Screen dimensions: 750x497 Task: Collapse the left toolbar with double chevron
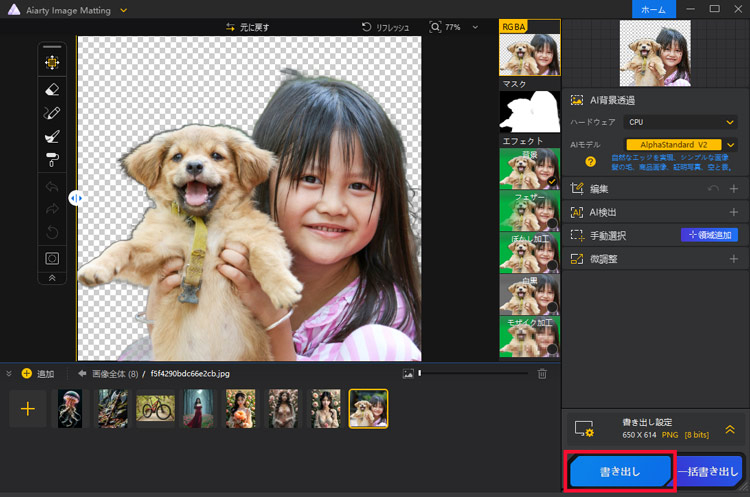pyautogui.click(x=52, y=278)
